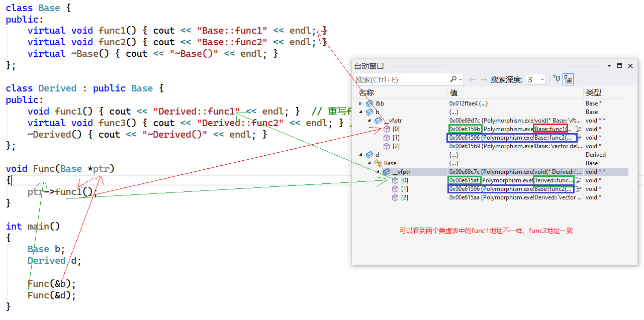644x320 pixels.
Task: Click 'virtual ~Base()' destructor code line
Action: click(153, 54)
